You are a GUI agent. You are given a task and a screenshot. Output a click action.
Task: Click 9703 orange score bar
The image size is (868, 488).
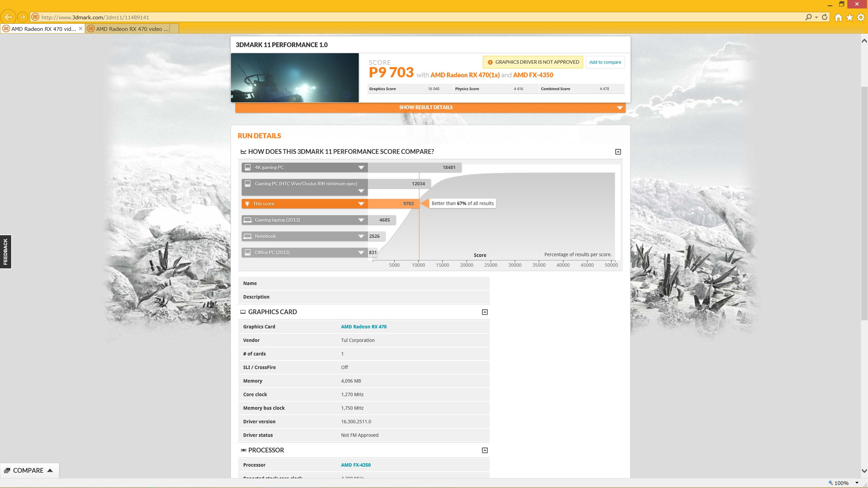pos(394,204)
